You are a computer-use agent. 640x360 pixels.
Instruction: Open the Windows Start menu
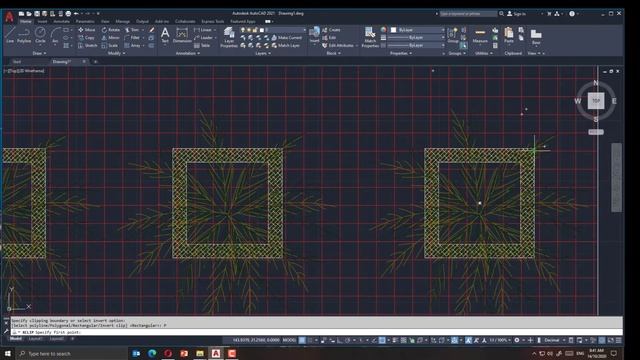click(x=7, y=353)
